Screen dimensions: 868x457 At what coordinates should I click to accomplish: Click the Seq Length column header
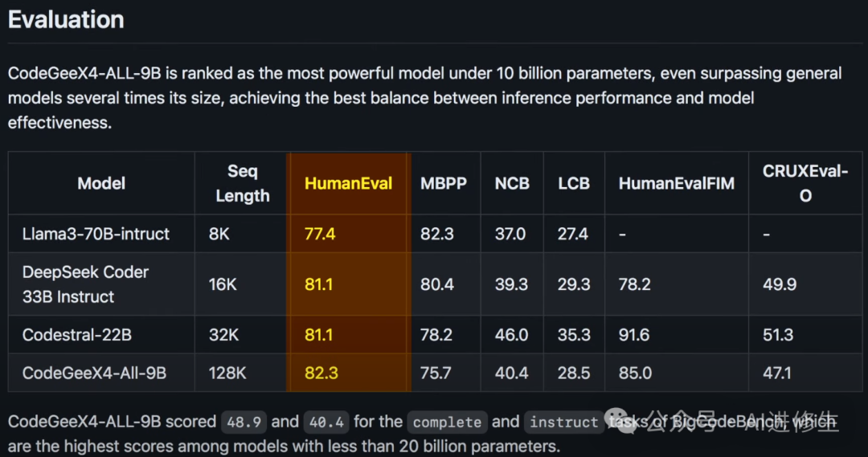242,183
